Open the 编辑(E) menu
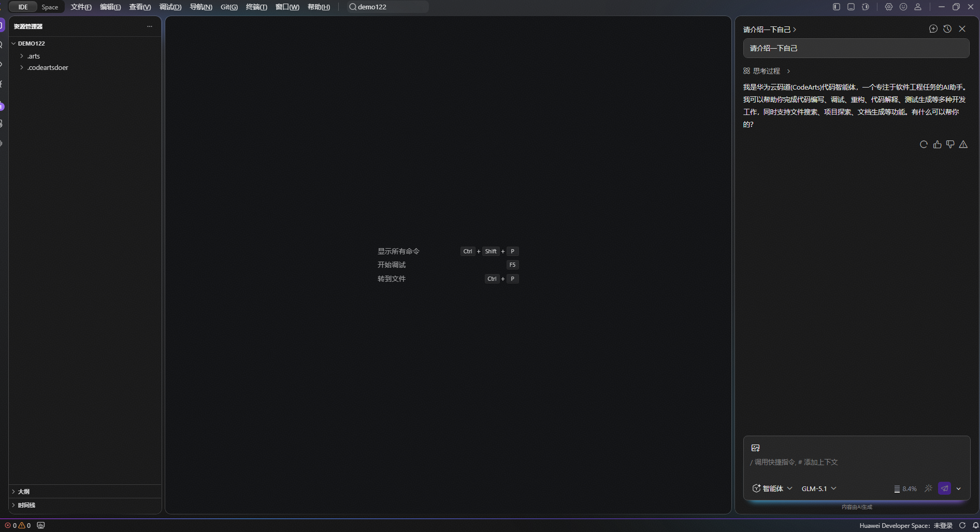This screenshot has width=980, height=532. [x=110, y=7]
